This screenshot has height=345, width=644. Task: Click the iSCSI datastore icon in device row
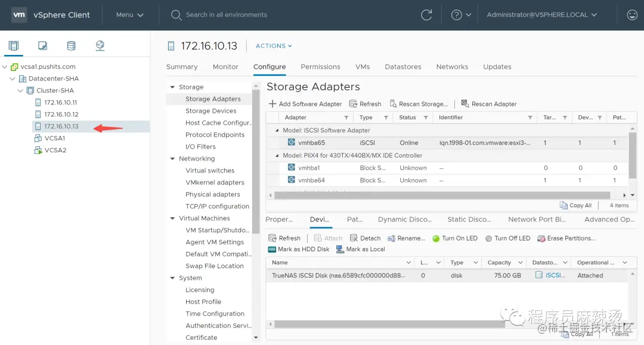(x=539, y=275)
